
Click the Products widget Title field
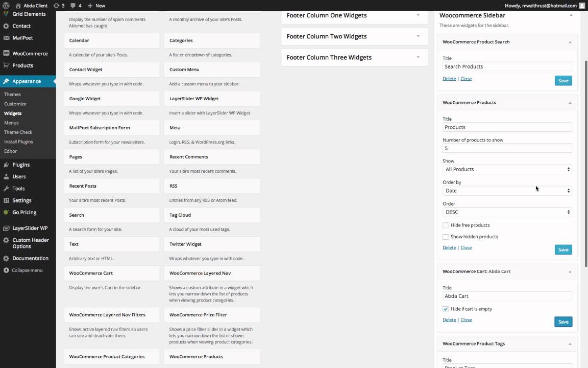pyautogui.click(x=507, y=127)
